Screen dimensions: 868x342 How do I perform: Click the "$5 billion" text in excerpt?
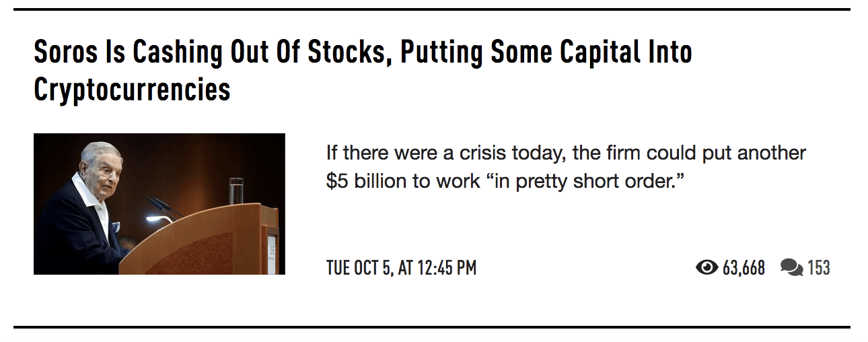pos(366,182)
